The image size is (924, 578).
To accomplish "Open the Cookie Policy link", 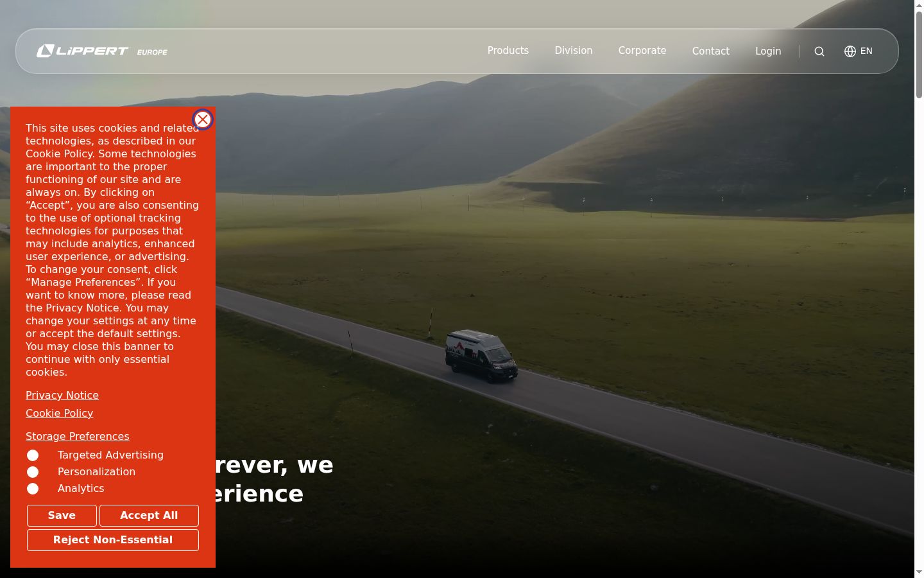I will (x=60, y=414).
